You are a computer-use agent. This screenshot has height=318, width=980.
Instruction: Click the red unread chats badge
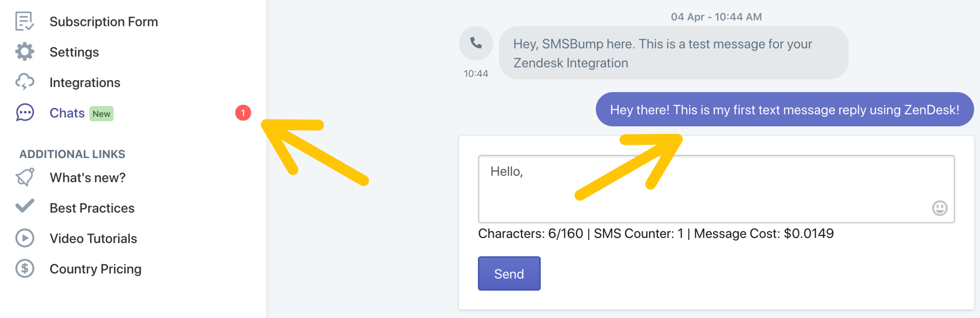click(x=243, y=113)
